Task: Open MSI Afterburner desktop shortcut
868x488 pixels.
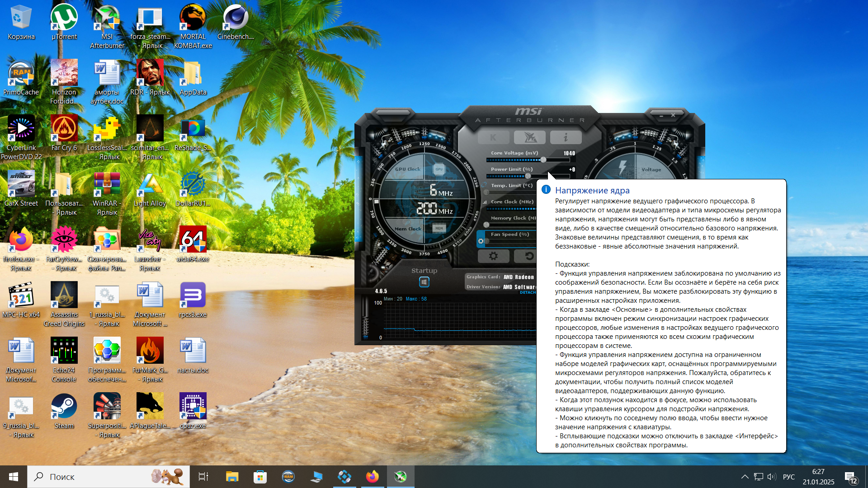Action: (107, 26)
